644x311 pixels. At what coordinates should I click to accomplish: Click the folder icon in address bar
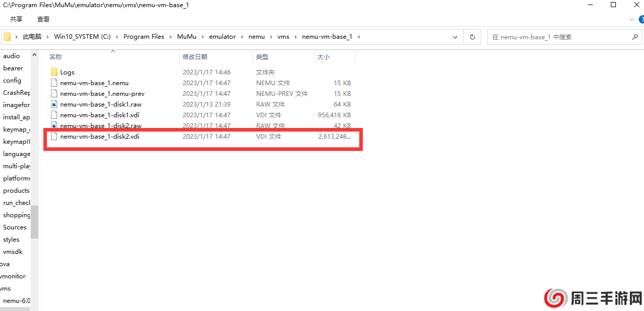click(8, 37)
